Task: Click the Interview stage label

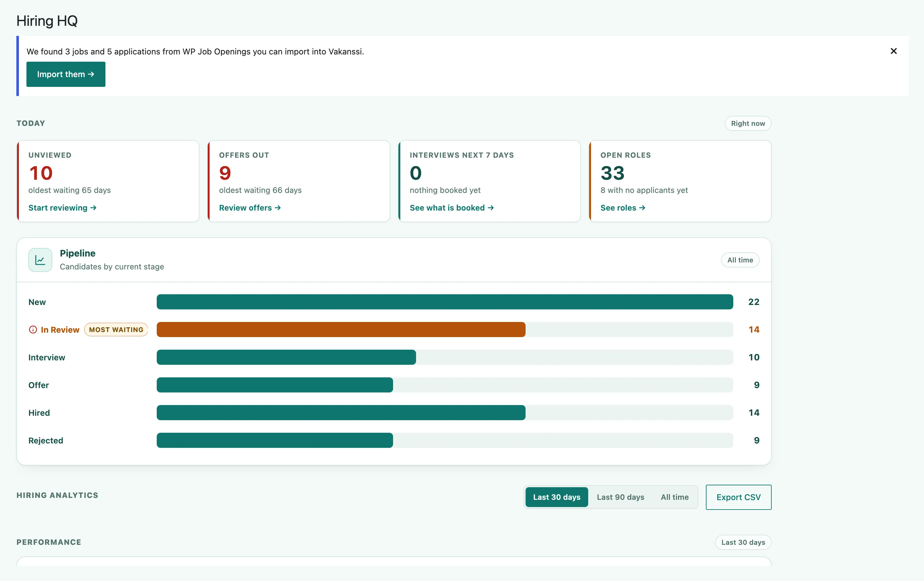Action: click(x=47, y=357)
